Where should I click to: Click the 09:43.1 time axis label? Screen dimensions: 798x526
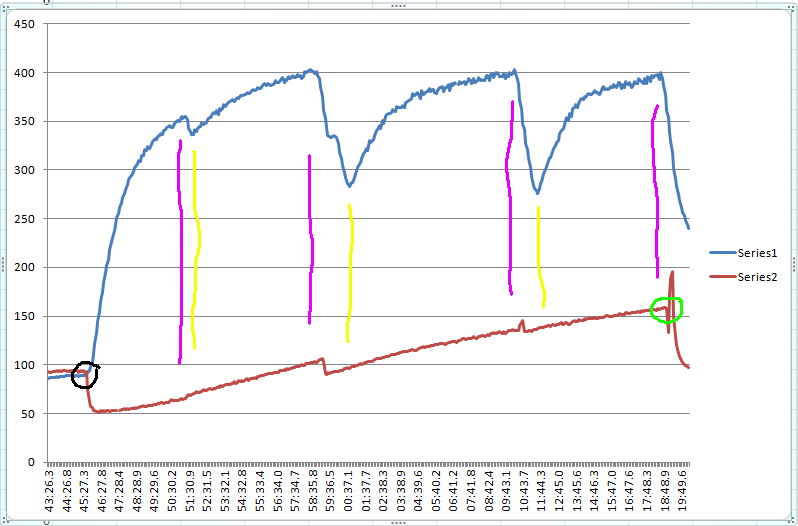pyautogui.click(x=506, y=490)
